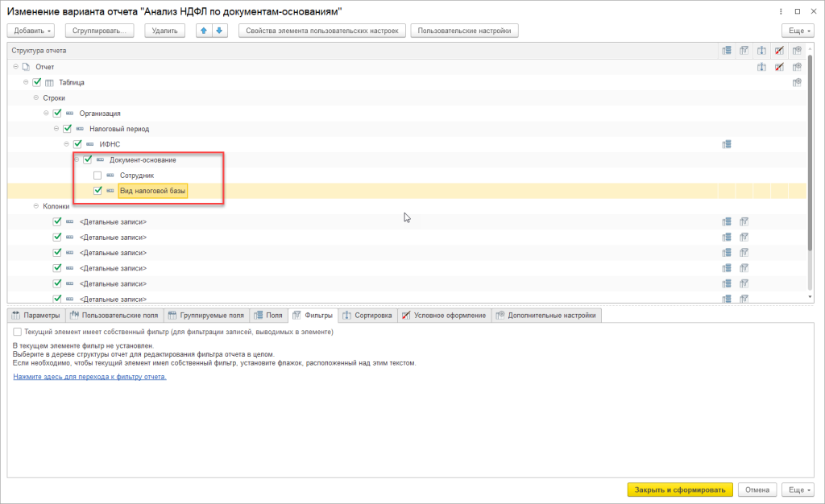Click fields icon on topmost Детальные записи row

(727, 221)
